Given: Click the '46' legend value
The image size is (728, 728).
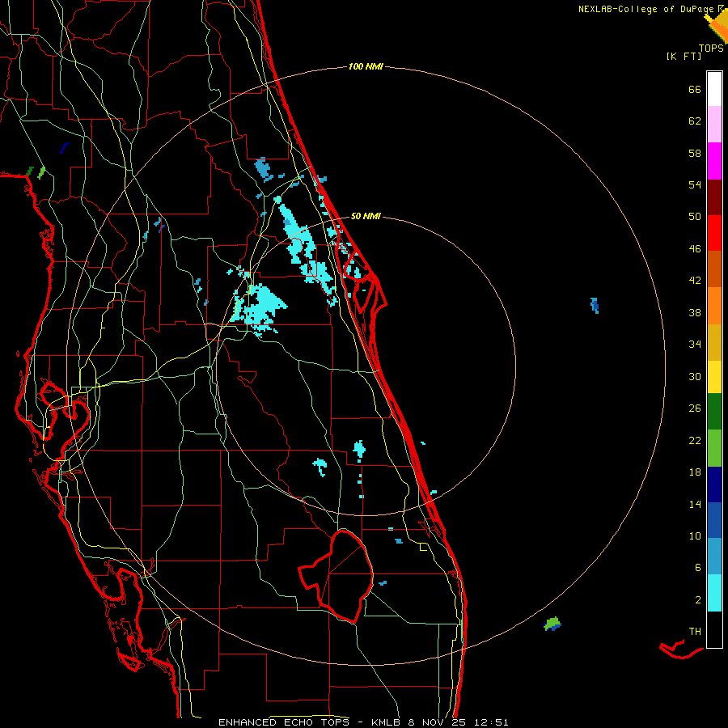Looking at the screenshot, I should 695,249.
